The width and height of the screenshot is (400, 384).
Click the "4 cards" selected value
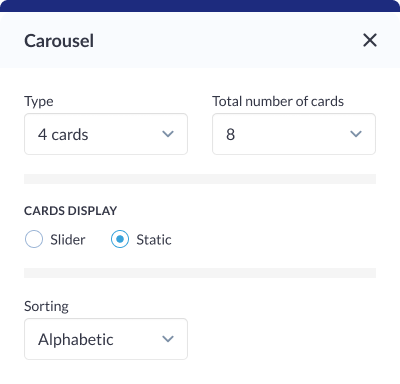tap(63, 135)
